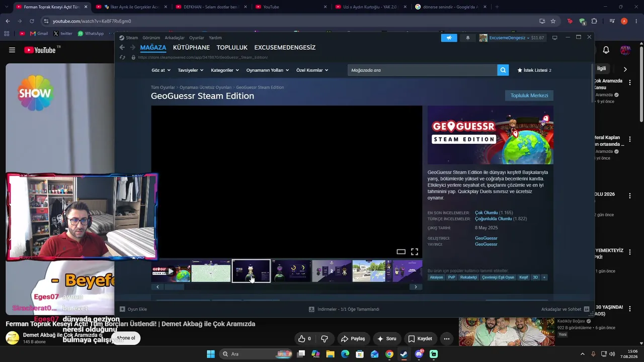Open Google Chrome taskbar icon
This screenshot has width=644, height=362.
click(389, 354)
